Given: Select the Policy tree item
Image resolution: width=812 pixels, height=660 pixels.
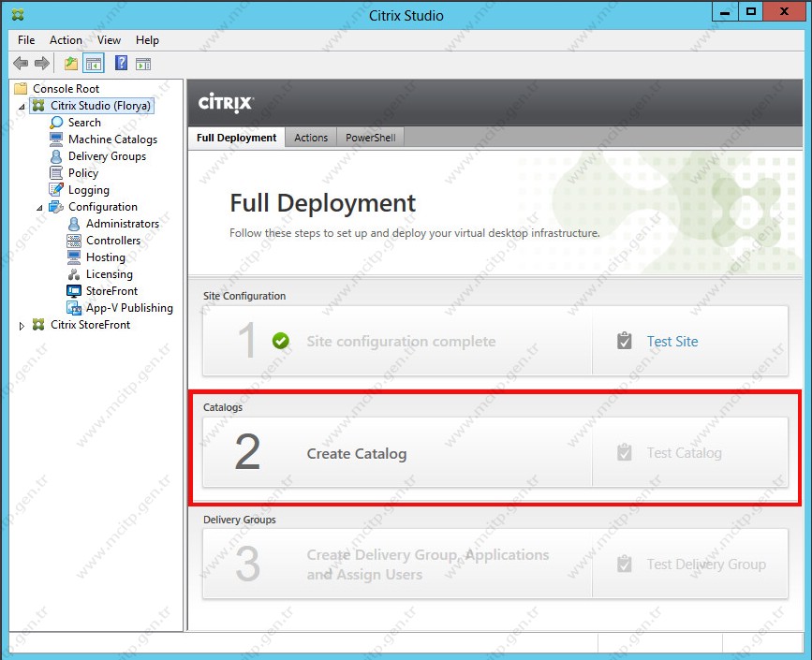Looking at the screenshot, I should coord(82,173).
